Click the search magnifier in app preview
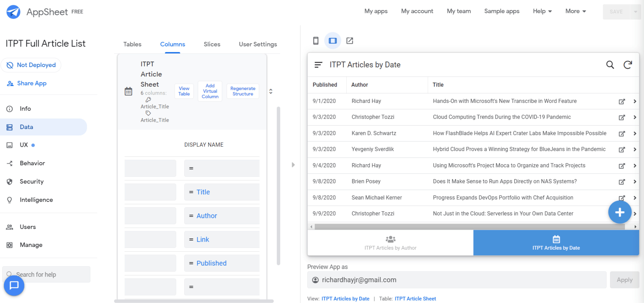The height and width of the screenshot is (303, 644). pos(610,65)
